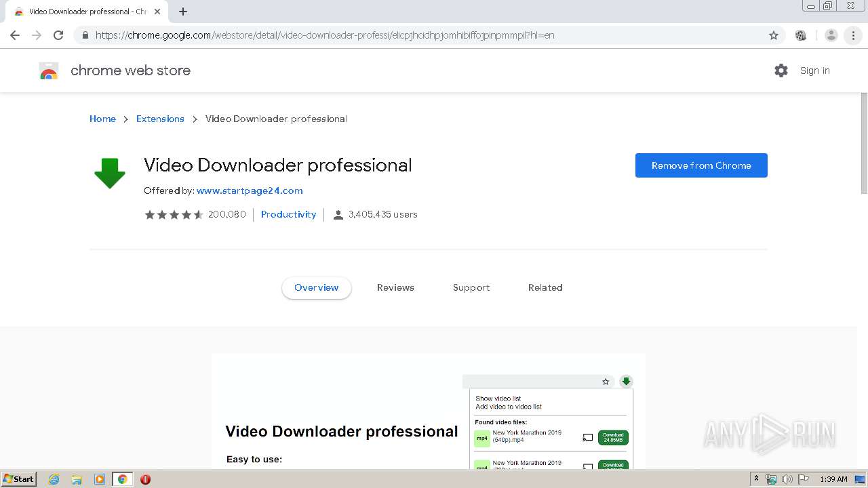Navigate to the Extensions breadcrumb

[160, 119]
